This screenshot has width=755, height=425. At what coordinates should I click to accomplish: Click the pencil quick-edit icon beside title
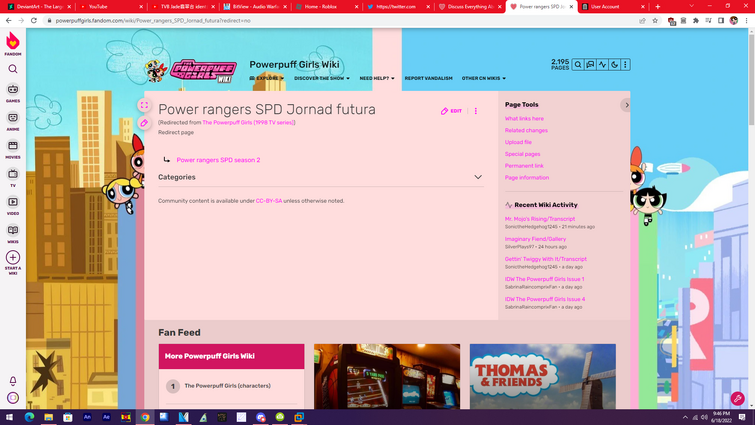click(x=144, y=123)
